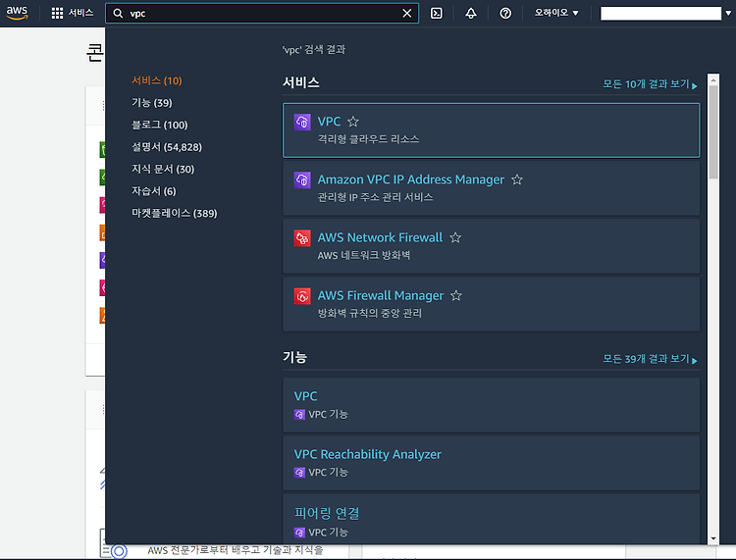The image size is (736, 560).
Task: Open the notifications bell icon
Action: 471,13
